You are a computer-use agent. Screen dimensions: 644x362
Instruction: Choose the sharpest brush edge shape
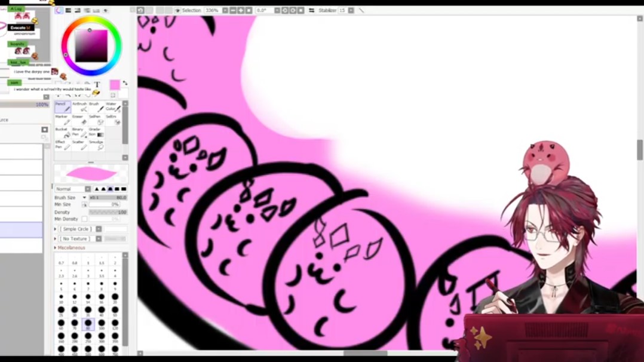97,189
